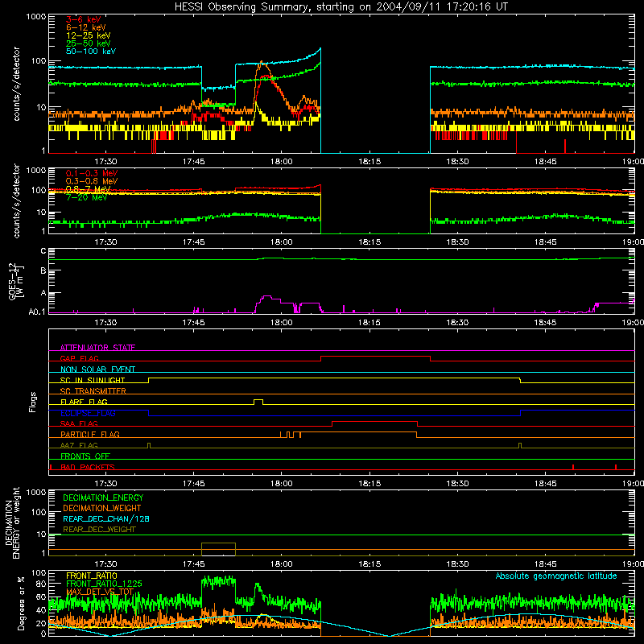Click the 7-20 MeV legend label
Viewport: 644px width, 644px height.
[x=87, y=197]
